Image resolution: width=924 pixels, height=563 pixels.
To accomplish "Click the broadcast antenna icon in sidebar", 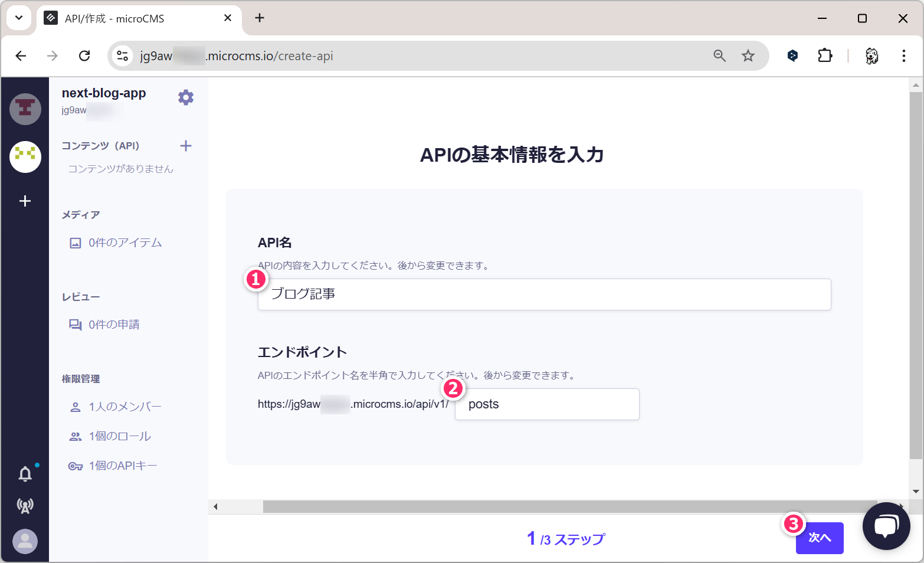I will [25, 506].
